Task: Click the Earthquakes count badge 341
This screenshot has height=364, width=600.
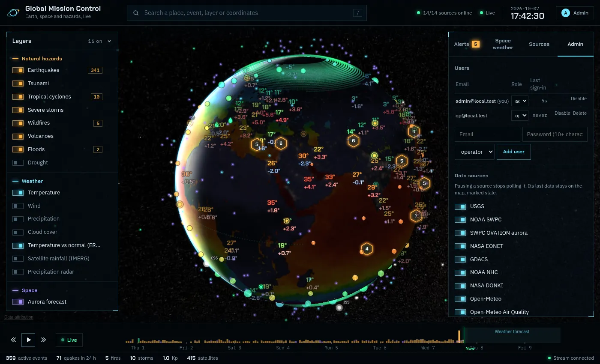Action: (x=95, y=70)
